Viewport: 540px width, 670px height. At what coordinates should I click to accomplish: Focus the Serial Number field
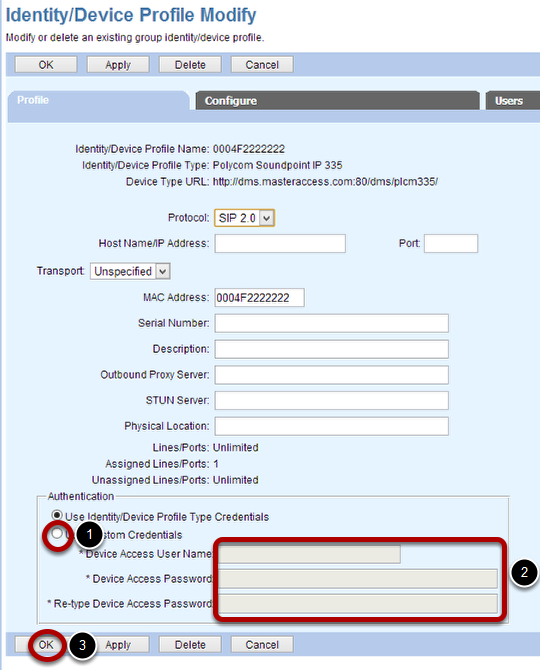(x=332, y=323)
